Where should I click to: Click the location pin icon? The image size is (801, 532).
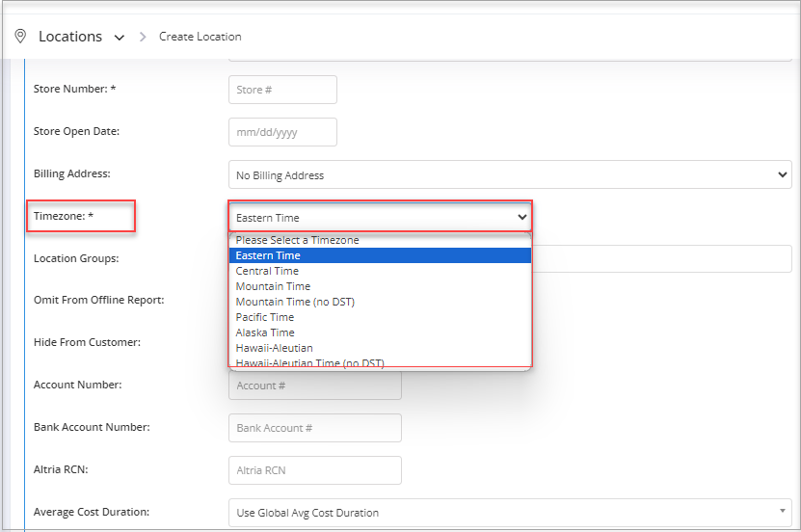coord(20,37)
